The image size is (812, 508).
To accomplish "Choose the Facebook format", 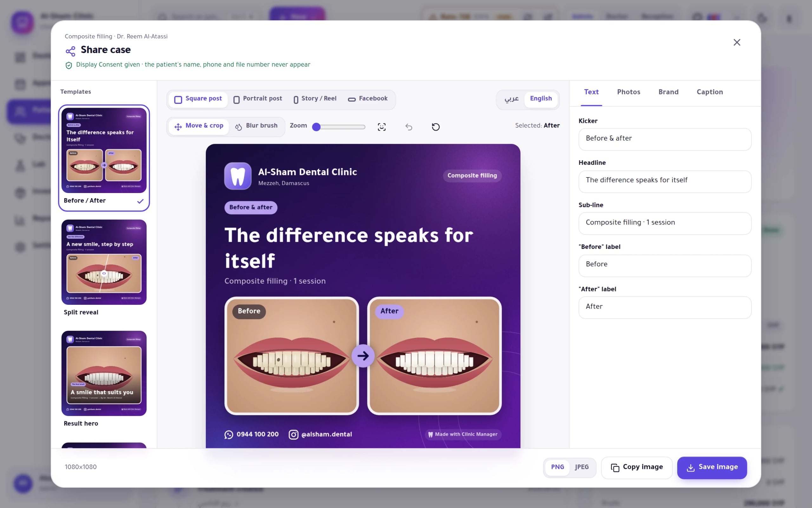I will click(x=368, y=99).
